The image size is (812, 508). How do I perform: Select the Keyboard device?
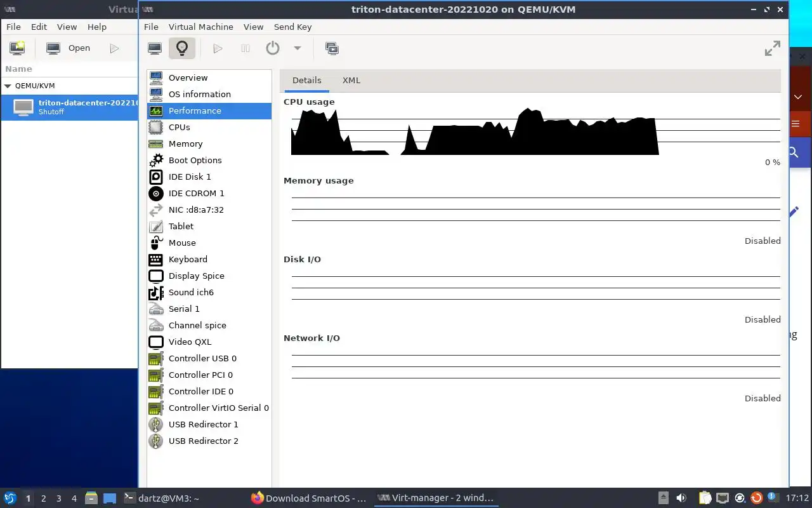209,259
